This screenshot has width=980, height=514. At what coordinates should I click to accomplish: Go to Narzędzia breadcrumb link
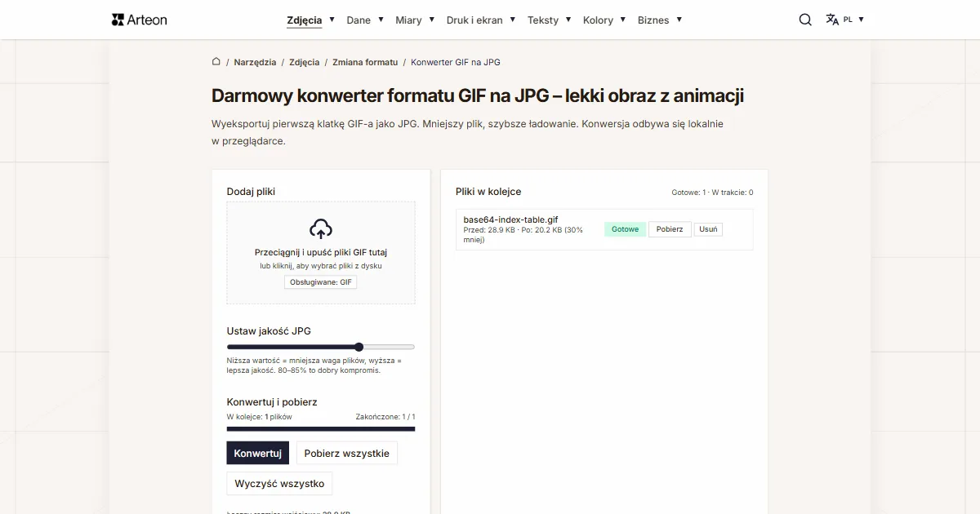click(255, 62)
